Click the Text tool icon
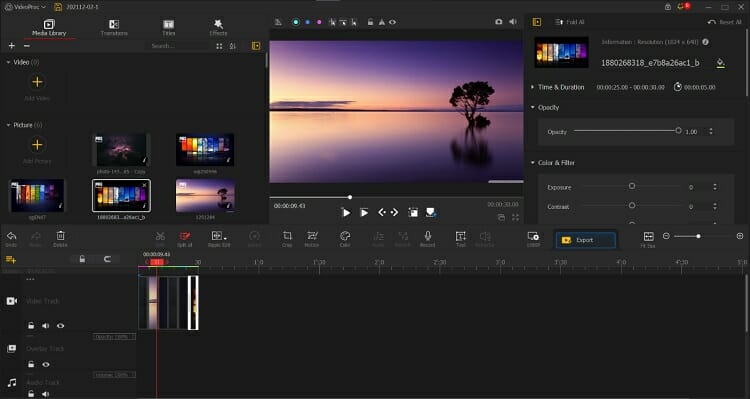This screenshot has width=750, height=399. (x=461, y=236)
